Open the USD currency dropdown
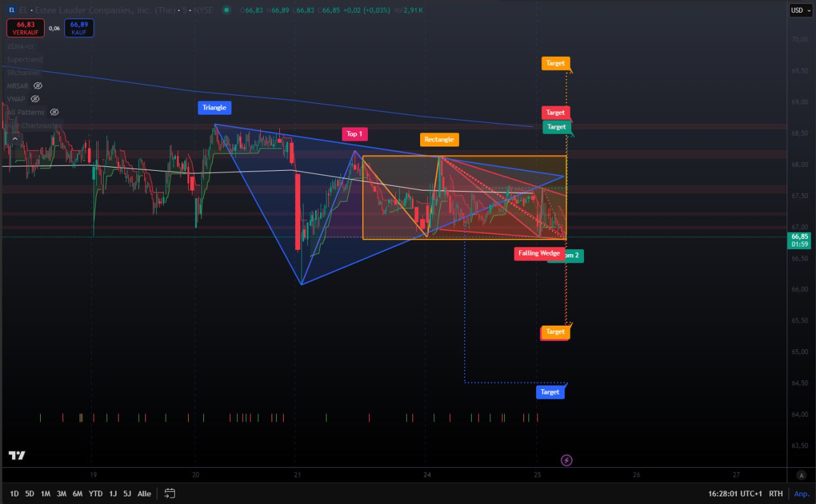816x504 pixels. 799,10
